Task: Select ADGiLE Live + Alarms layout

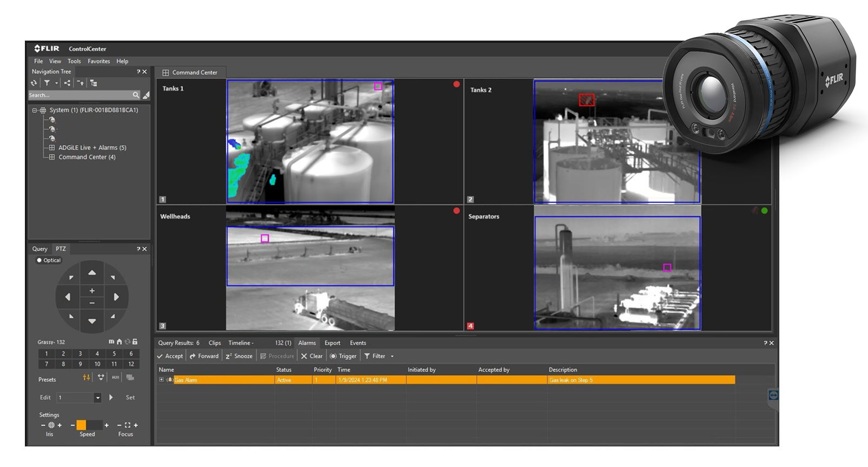Action: [x=92, y=147]
